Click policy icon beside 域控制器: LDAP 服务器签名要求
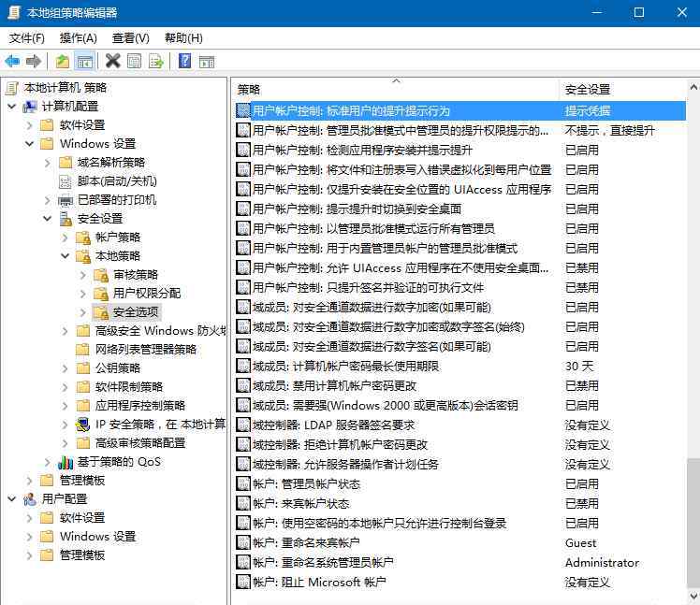Image resolution: width=700 pixels, height=605 pixels. pyautogui.click(x=243, y=425)
